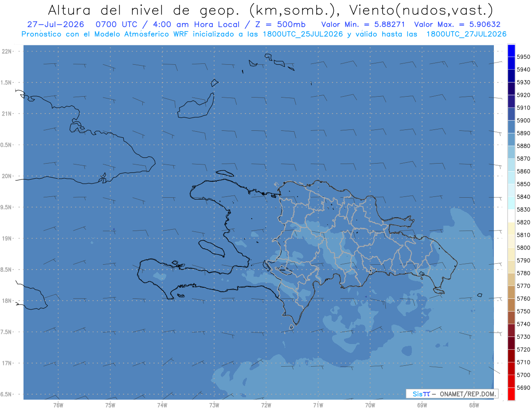The image size is (532, 411).
Task: Click the '69W' longitude axis label
Action: coord(422,405)
